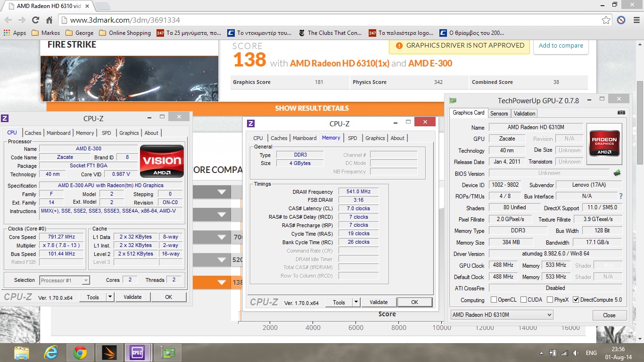Switch to Validation tab in GPU-Z
This screenshot has height=362, width=644.
(x=524, y=114)
